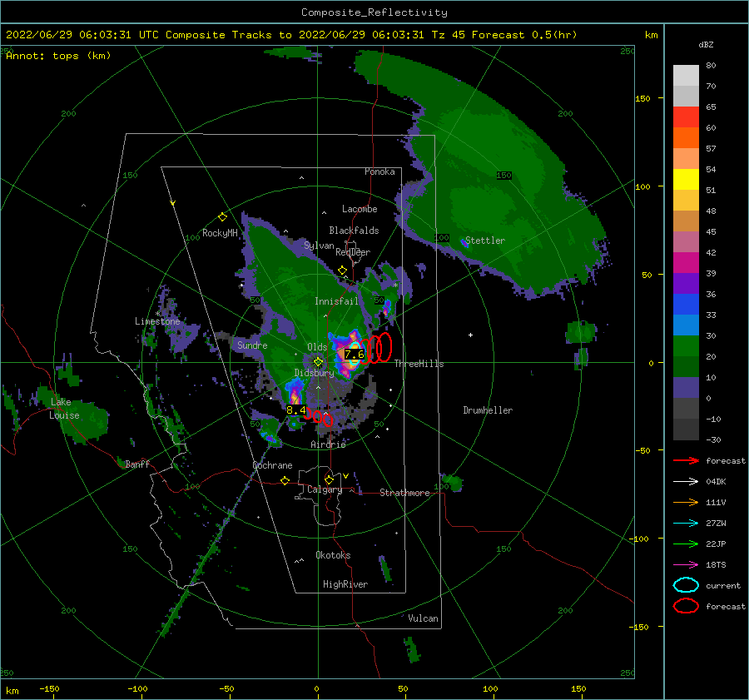Click the yellow diamond marker above Calgary
This screenshot has height=700, width=749.
coord(329,479)
